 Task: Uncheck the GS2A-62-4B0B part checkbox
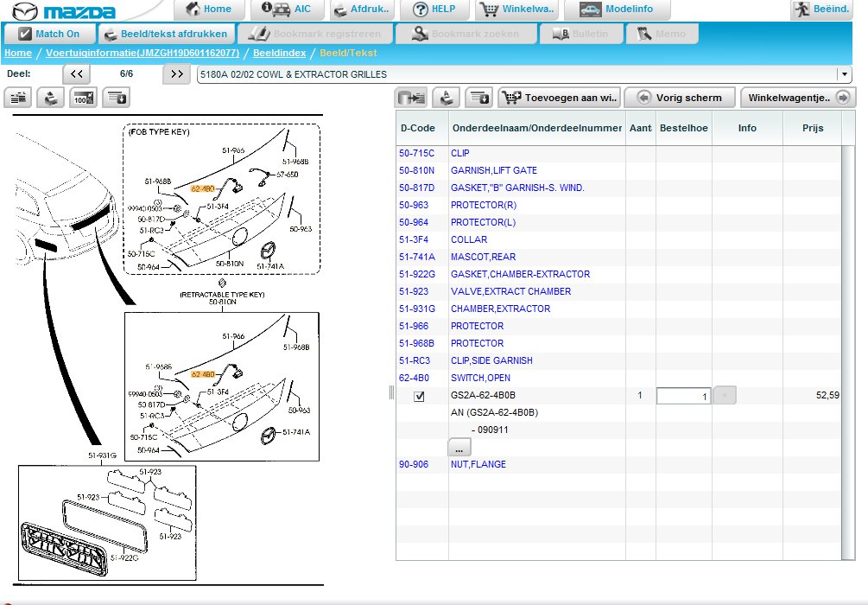(x=420, y=396)
